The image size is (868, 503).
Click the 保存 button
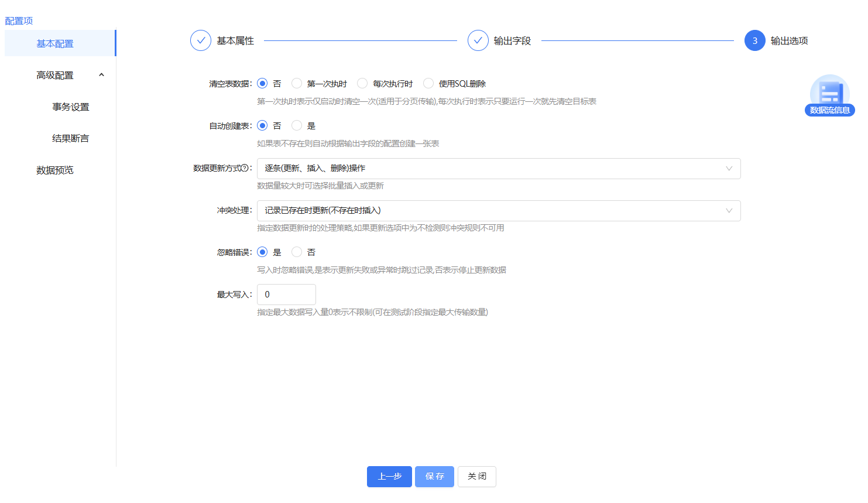pyautogui.click(x=434, y=477)
